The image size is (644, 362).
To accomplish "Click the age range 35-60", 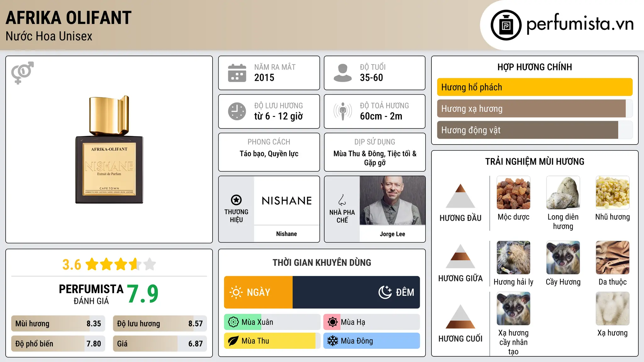I will pyautogui.click(x=371, y=78).
